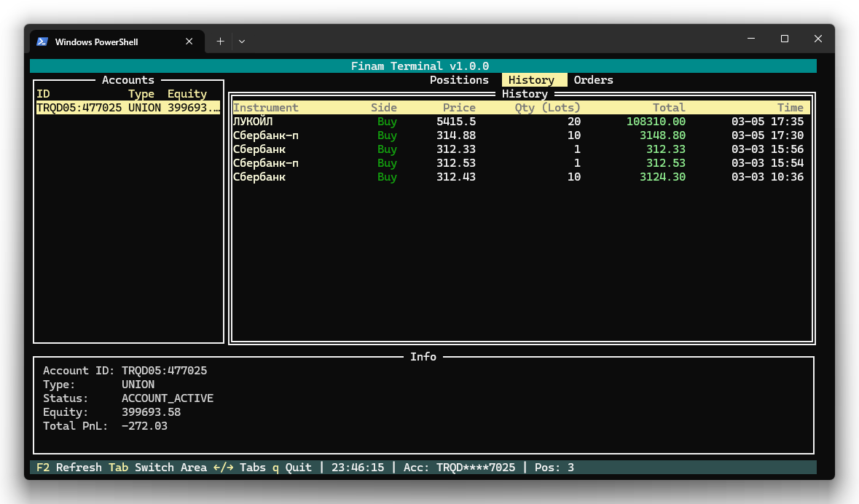Click F2 Refresh in status bar
859x504 pixels.
[x=68, y=468]
